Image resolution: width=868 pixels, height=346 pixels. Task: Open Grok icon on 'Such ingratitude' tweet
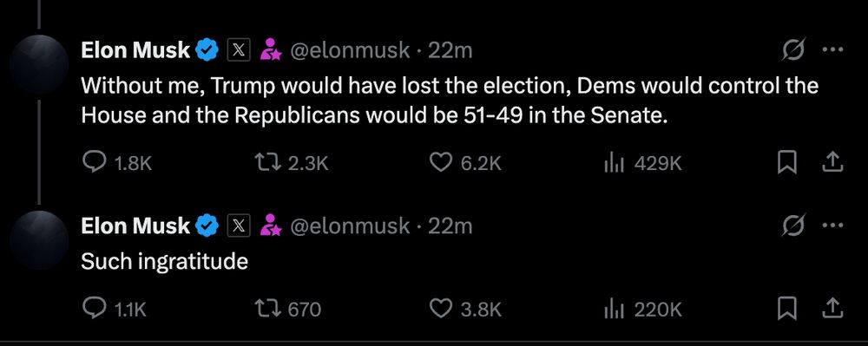[794, 225]
